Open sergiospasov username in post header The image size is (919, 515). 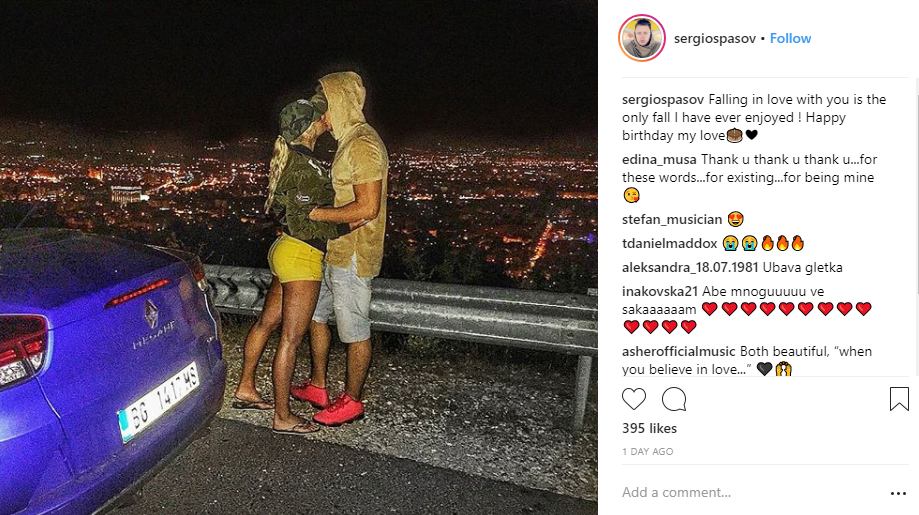pyautogui.click(x=714, y=39)
